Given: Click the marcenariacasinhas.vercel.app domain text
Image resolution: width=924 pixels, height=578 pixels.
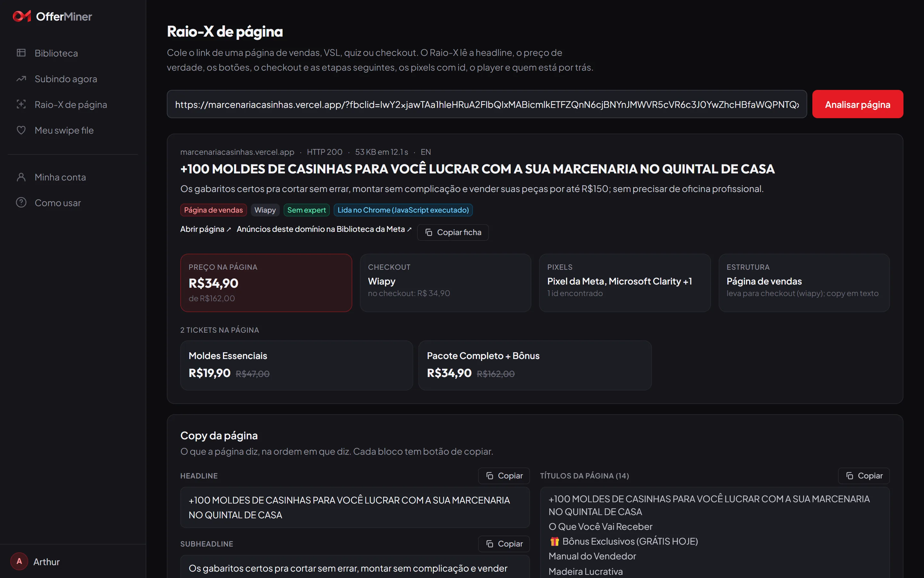Looking at the screenshot, I should (x=237, y=152).
